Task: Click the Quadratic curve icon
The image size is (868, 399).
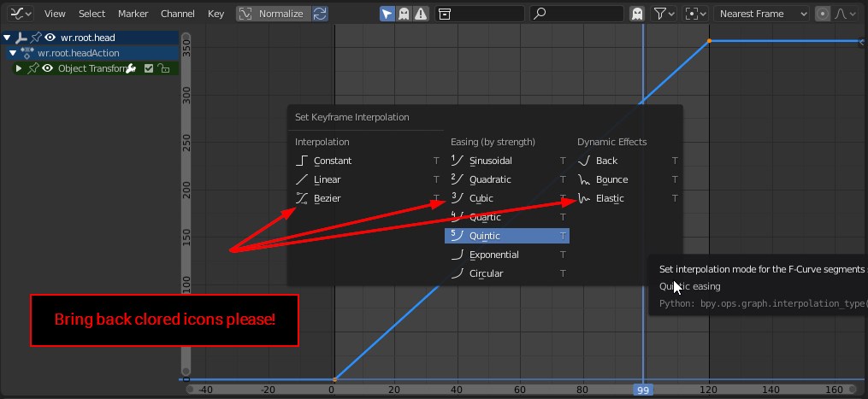Action: (x=458, y=180)
